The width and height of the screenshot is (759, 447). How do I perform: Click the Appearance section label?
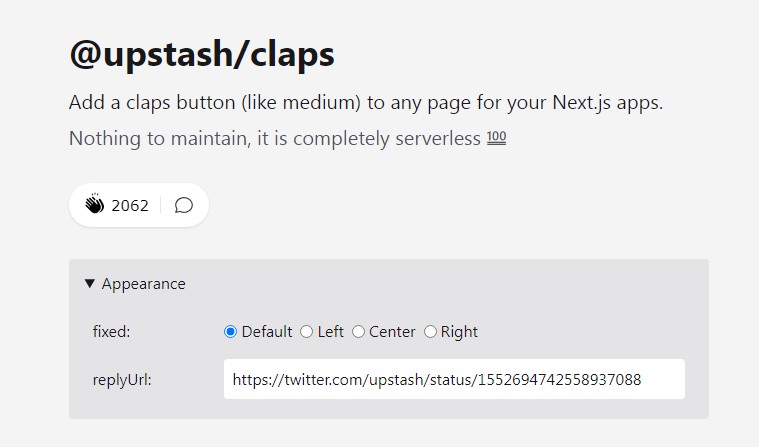[x=143, y=284]
